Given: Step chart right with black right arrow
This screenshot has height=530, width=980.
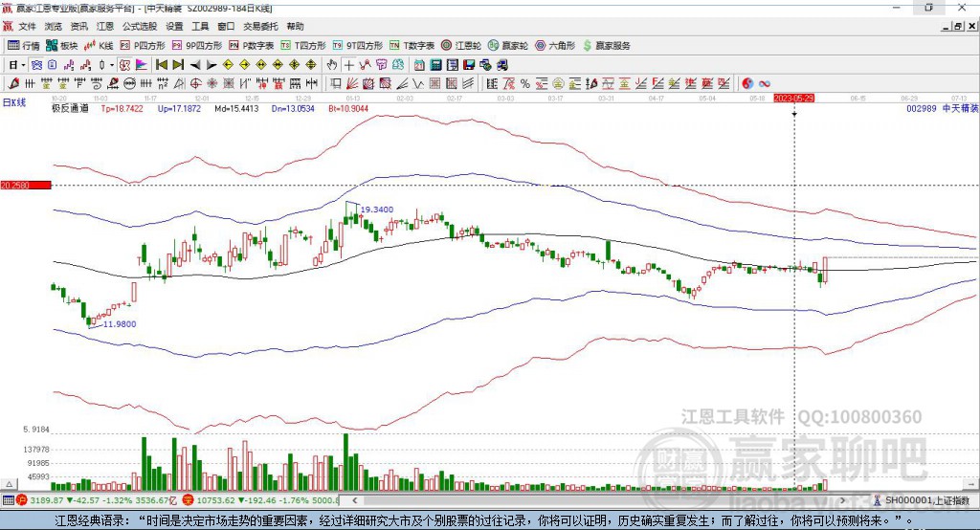Looking at the screenshot, I should pyautogui.click(x=212, y=65).
